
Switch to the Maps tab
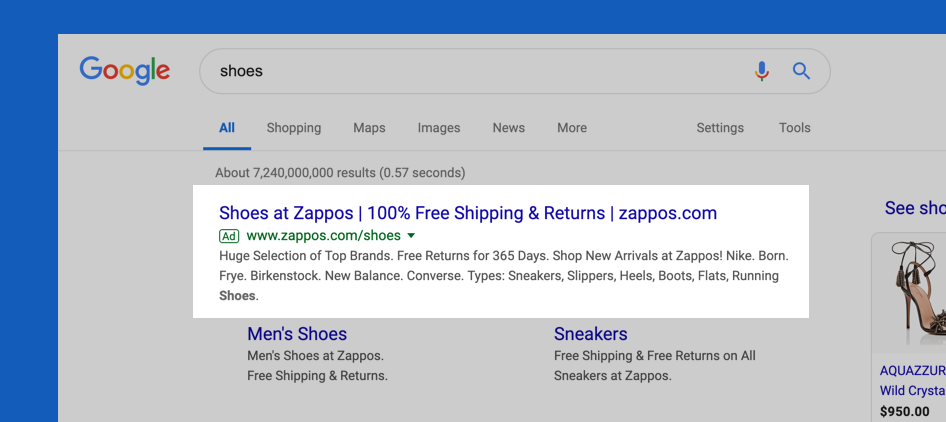pos(369,128)
